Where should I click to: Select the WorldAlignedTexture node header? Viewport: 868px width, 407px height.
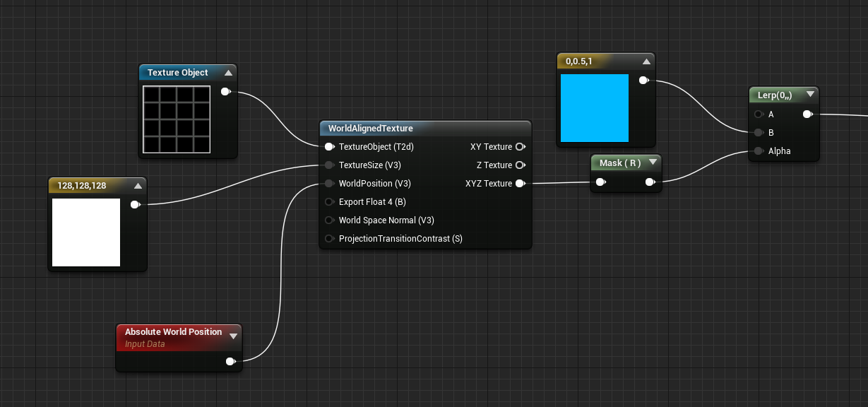point(425,128)
